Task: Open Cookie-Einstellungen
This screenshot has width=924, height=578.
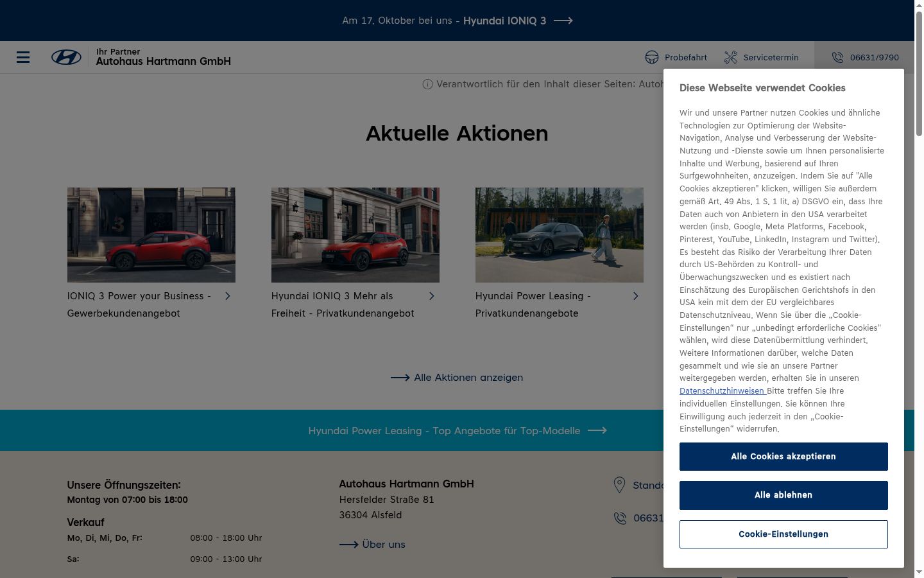Action: 783,534
